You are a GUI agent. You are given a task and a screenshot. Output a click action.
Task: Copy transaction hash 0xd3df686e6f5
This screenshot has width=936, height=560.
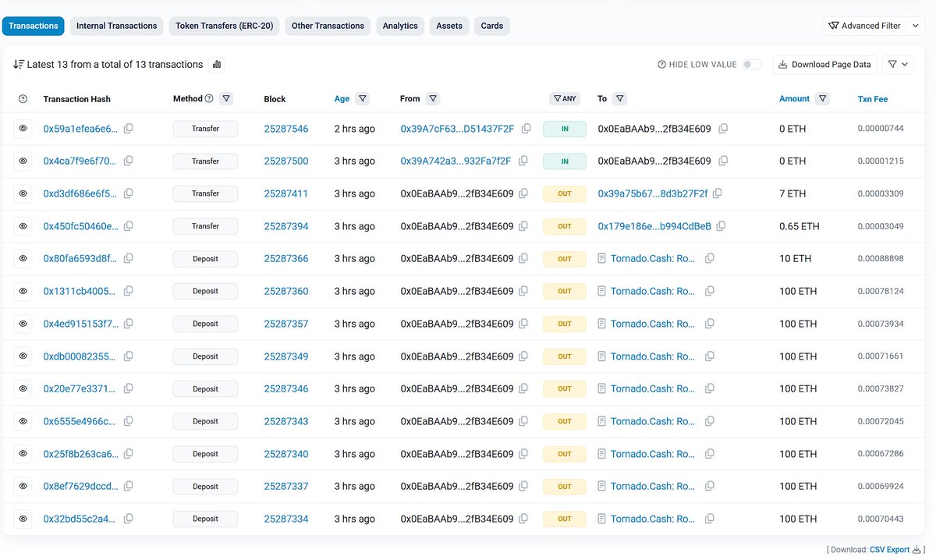[129, 193]
